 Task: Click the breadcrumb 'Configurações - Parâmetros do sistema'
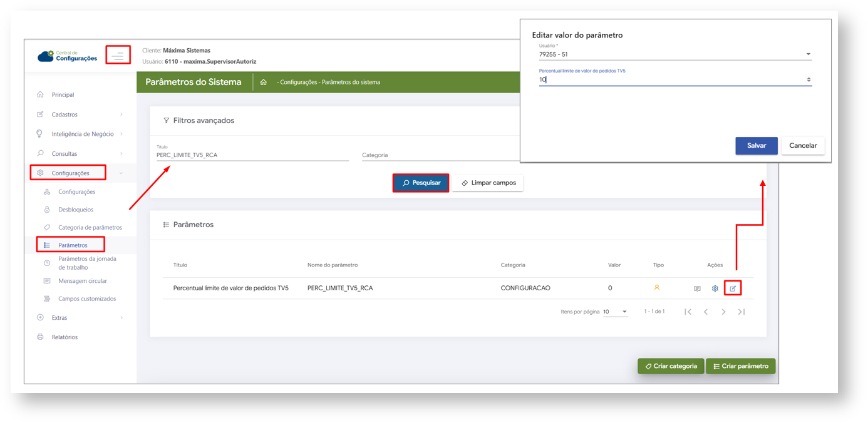330,82
